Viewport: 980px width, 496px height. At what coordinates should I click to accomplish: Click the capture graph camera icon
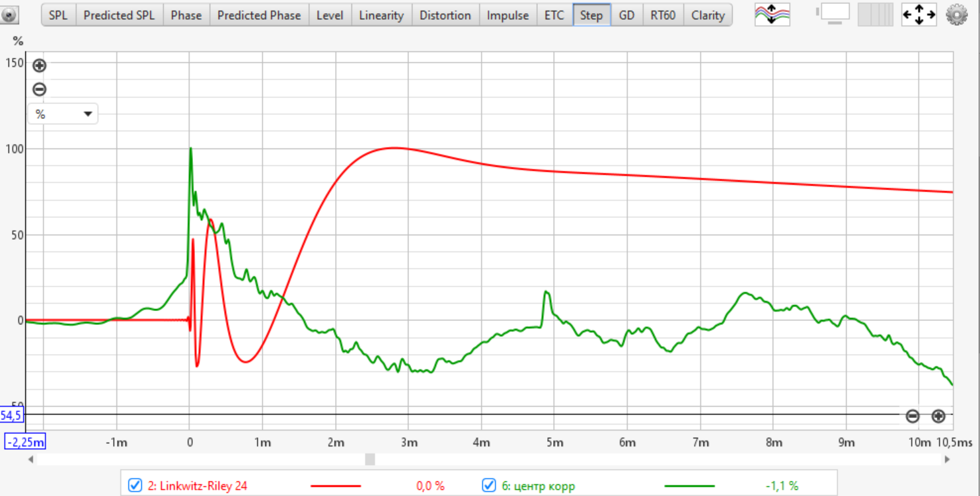9,15
